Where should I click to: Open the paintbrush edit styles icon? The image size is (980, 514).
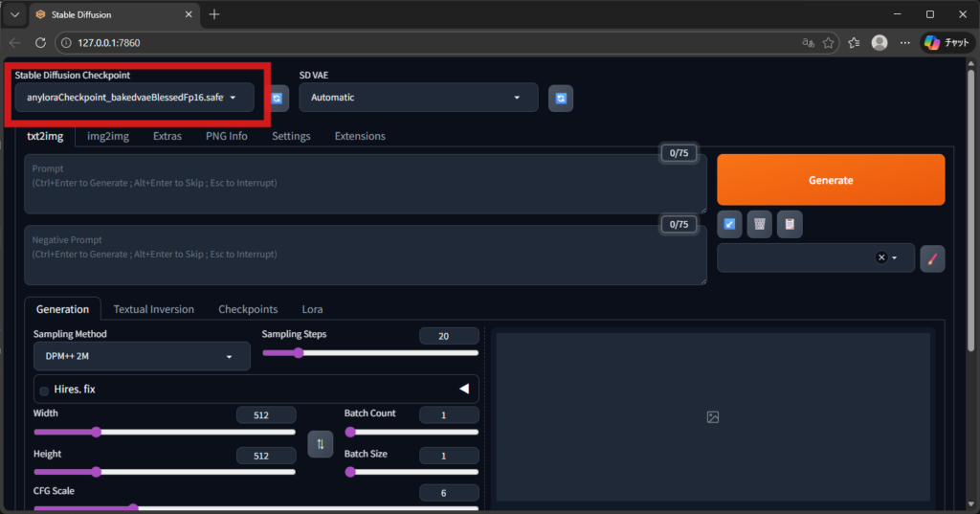tap(932, 257)
